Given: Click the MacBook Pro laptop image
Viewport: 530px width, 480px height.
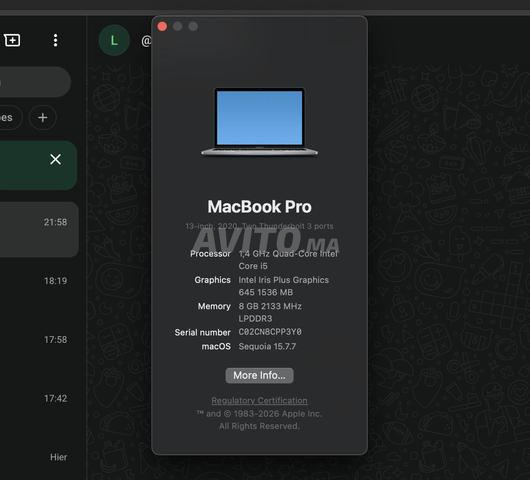Looking at the screenshot, I should 260,122.
